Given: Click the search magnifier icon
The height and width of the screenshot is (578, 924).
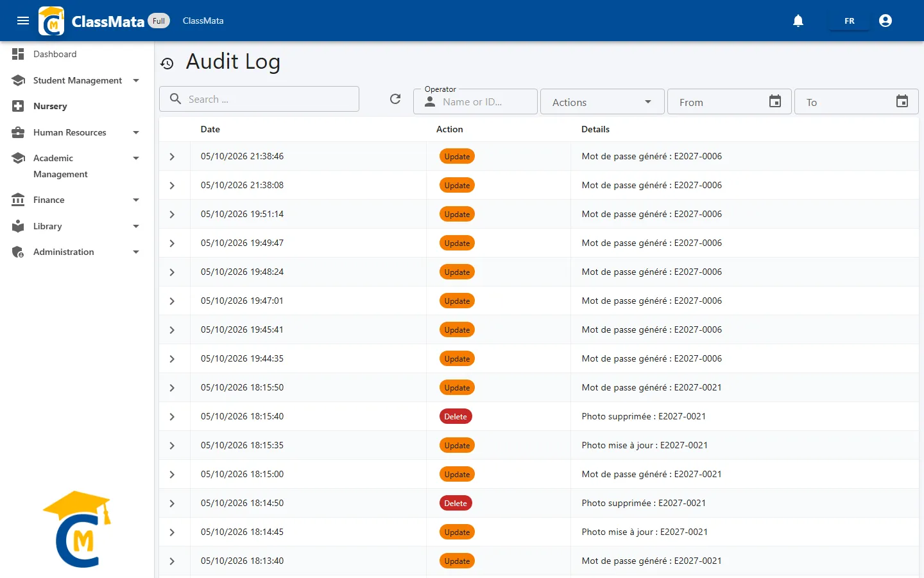Looking at the screenshot, I should [x=175, y=99].
